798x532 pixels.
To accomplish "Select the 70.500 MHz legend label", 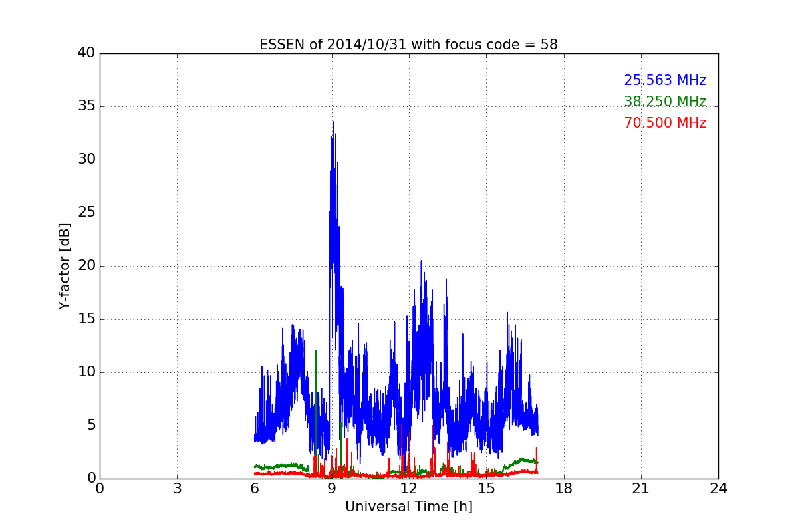I will [x=665, y=123].
